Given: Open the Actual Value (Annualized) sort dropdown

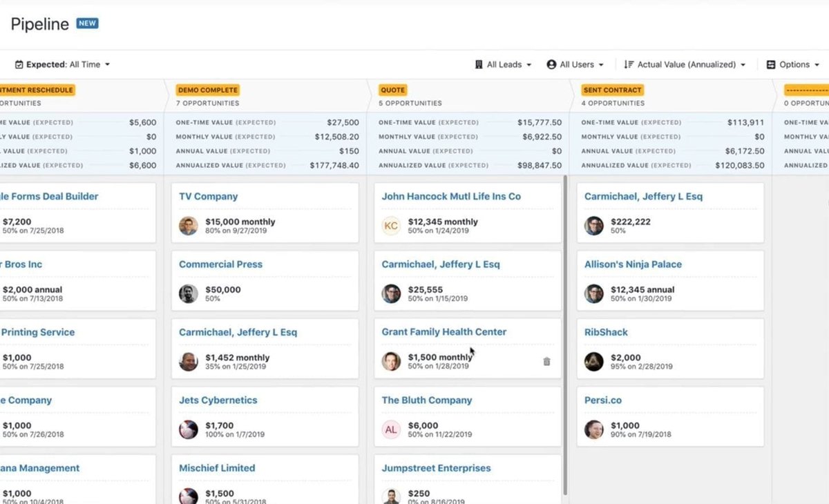Looking at the screenshot, I should 685,64.
